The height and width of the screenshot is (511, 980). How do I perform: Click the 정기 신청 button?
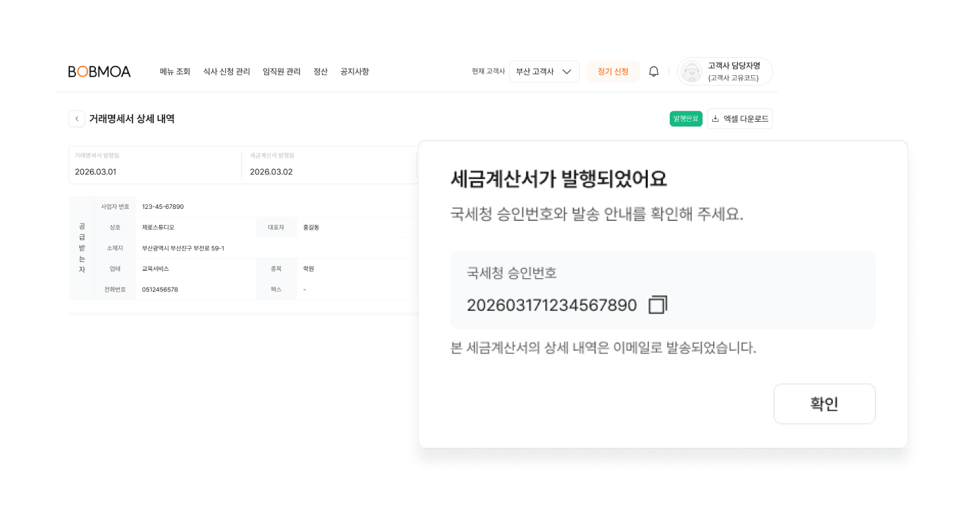[613, 72]
